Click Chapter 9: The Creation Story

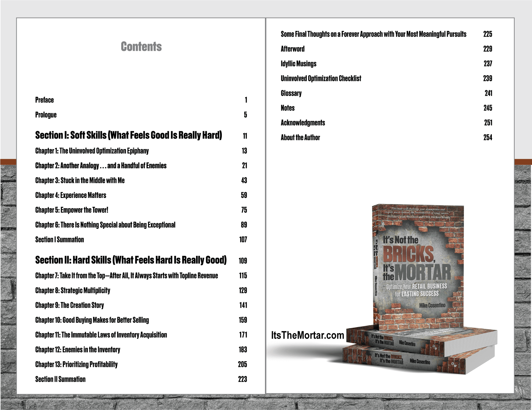click(69, 305)
